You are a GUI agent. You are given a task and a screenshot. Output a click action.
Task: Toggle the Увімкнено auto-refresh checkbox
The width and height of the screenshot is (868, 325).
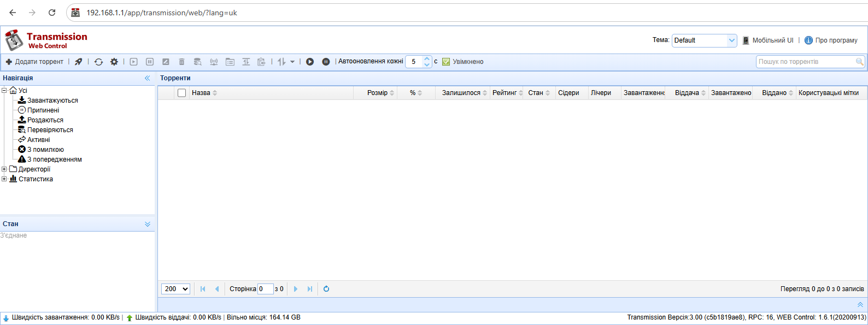(446, 62)
